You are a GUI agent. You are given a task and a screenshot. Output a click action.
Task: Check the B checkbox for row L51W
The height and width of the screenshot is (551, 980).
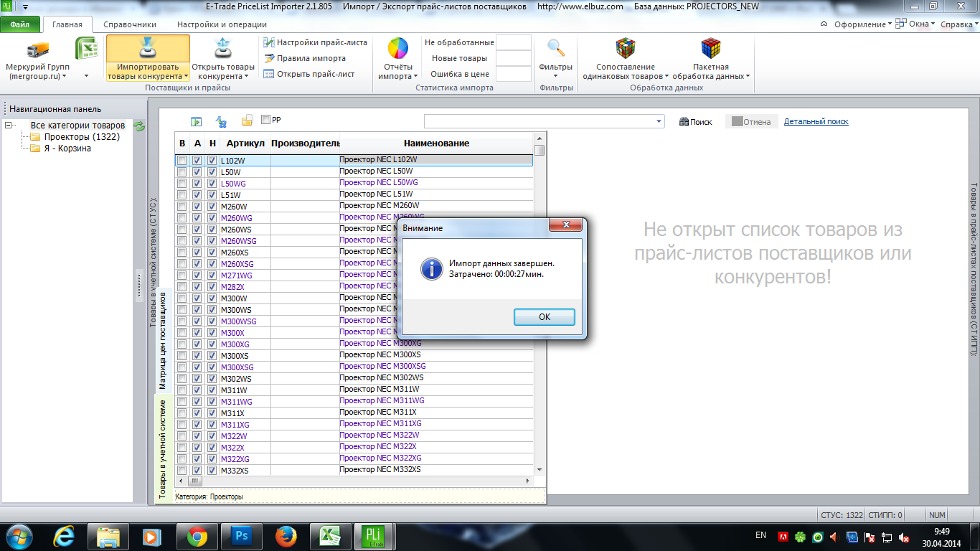[x=182, y=195]
